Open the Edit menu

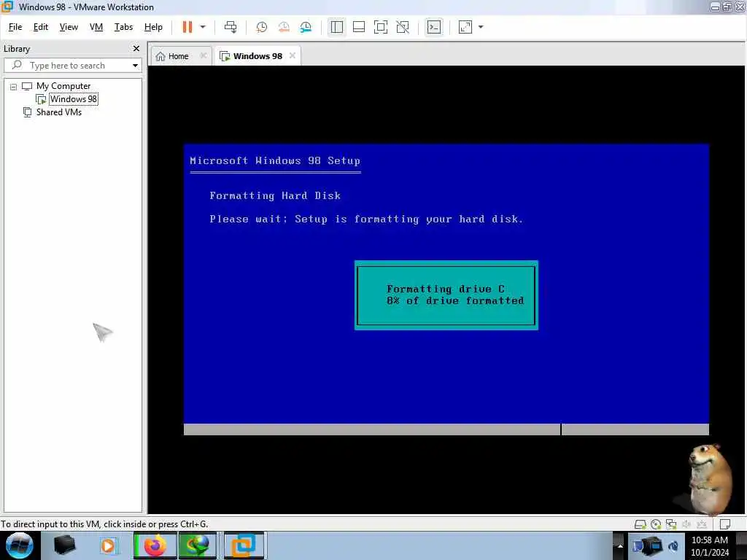coord(41,27)
